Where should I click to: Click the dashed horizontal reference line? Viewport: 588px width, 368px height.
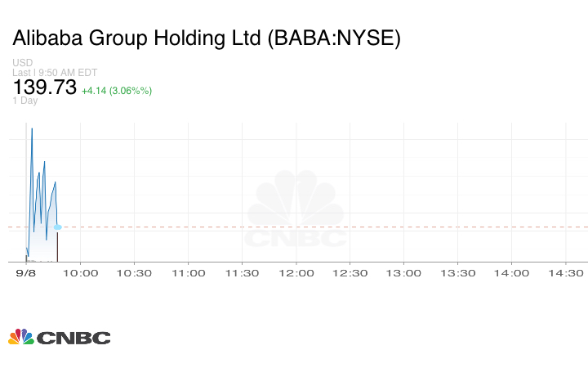click(327, 227)
